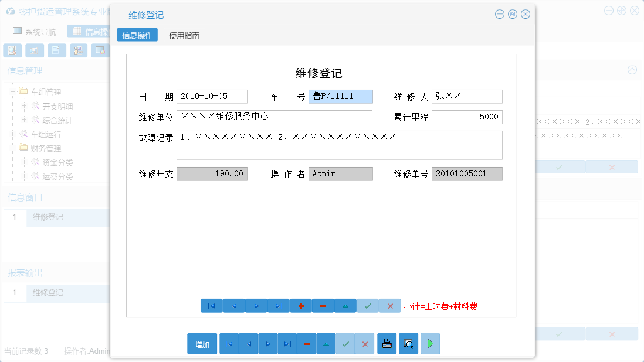Screen dimensions: 644x362
Task: Jump to the first record with the navigator icon
Action: tap(212, 305)
